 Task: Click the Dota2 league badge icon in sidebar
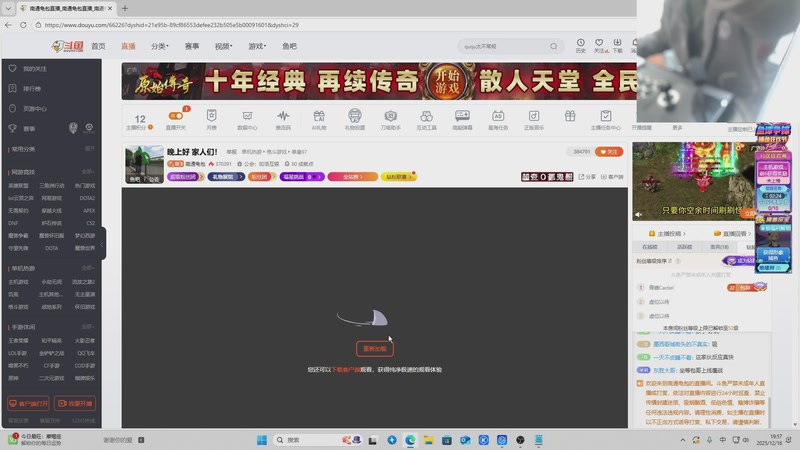coord(89,128)
